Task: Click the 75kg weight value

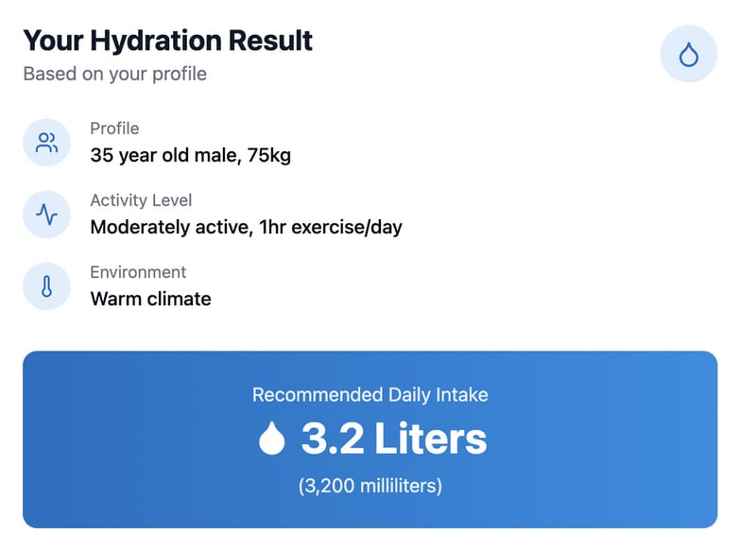Action: (269, 155)
